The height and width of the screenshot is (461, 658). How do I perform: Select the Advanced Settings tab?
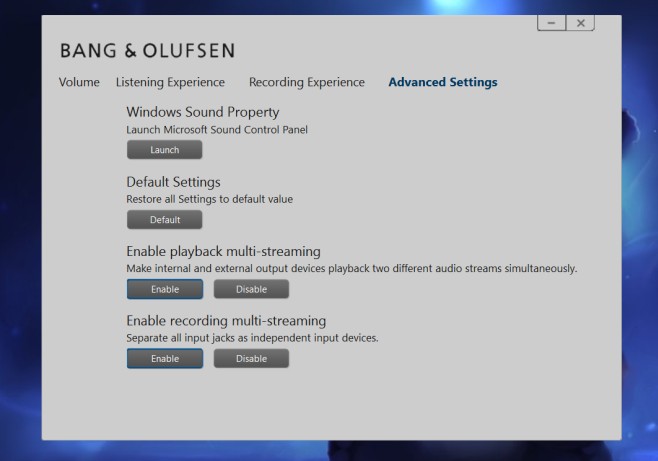[x=443, y=82]
